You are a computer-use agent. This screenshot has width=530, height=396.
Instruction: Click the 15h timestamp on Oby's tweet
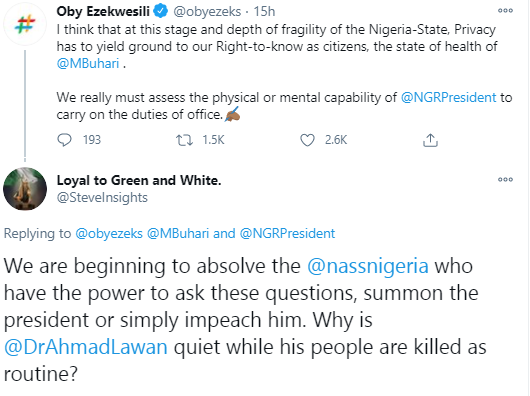tap(264, 11)
